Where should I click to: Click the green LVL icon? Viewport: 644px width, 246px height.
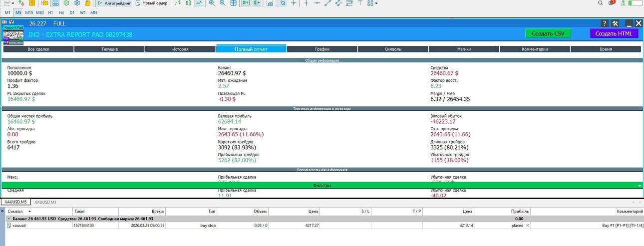pyautogui.click(x=623, y=3)
